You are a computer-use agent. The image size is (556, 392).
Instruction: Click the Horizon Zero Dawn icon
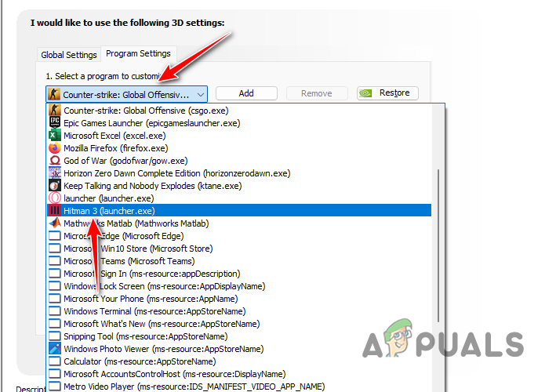click(x=55, y=173)
